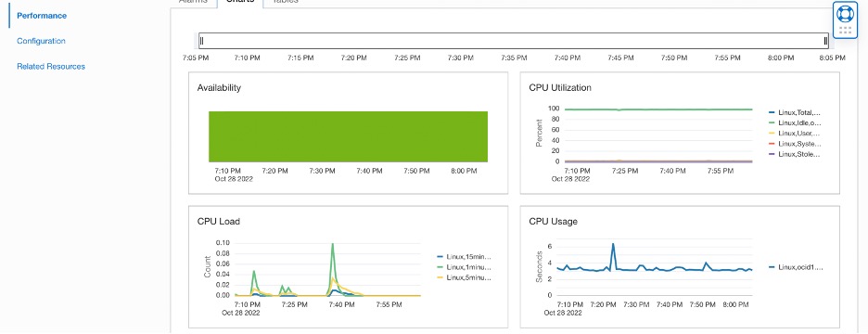
Task: Click the green Idle line in CPU Utilization
Action: click(658, 109)
